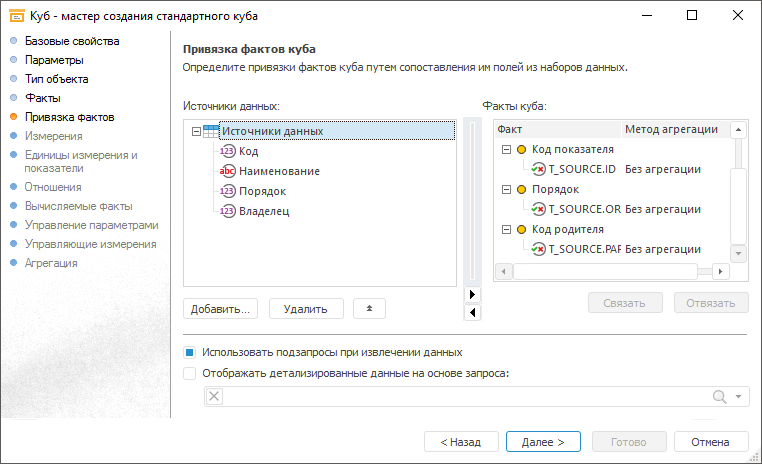Click the yellow fact icon beside Порядок
This screenshot has height=464, width=762.
tap(521, 189)
